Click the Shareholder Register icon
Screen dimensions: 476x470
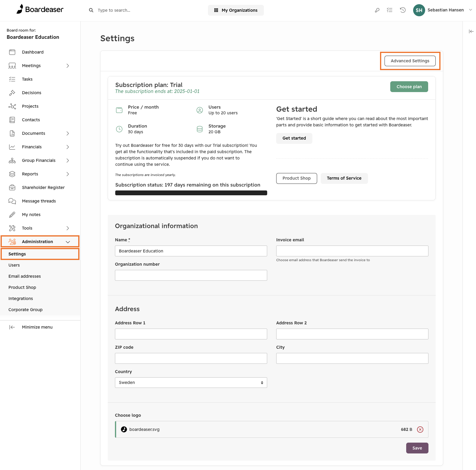click(12, 187)
